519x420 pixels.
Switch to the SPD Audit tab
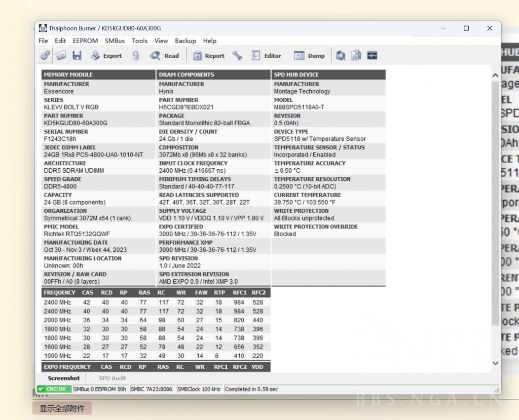[113, 378]
